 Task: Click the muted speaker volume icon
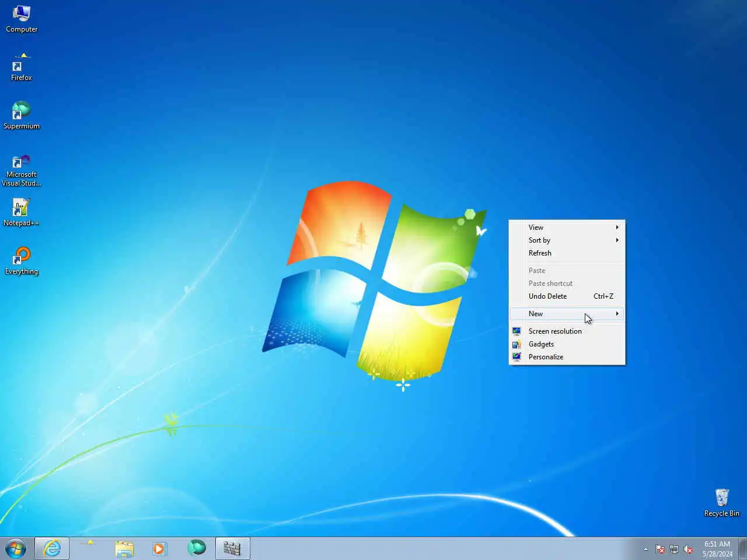pyautogui.click(x=689, y=549)
